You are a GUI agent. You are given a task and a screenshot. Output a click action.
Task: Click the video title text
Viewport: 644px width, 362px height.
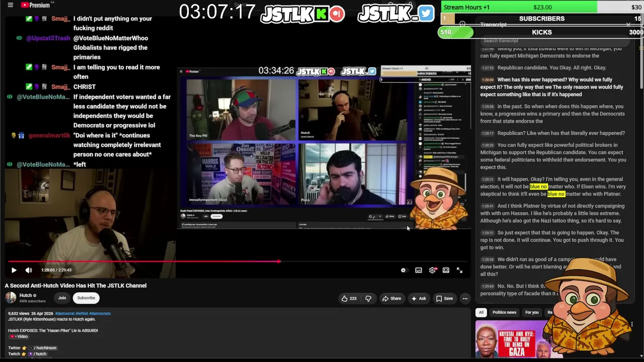[75, 286]
